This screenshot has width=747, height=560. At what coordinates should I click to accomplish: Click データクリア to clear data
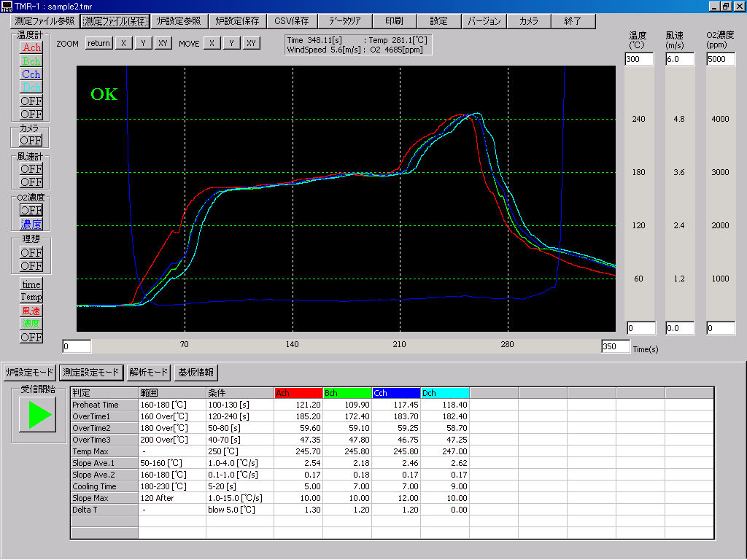[345, 21]
